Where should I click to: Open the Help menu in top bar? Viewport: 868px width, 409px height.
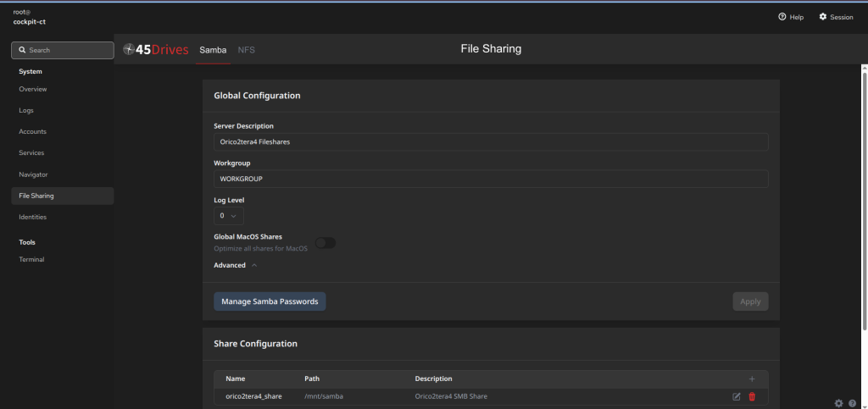pyautogui.click(x=791, y=17)
